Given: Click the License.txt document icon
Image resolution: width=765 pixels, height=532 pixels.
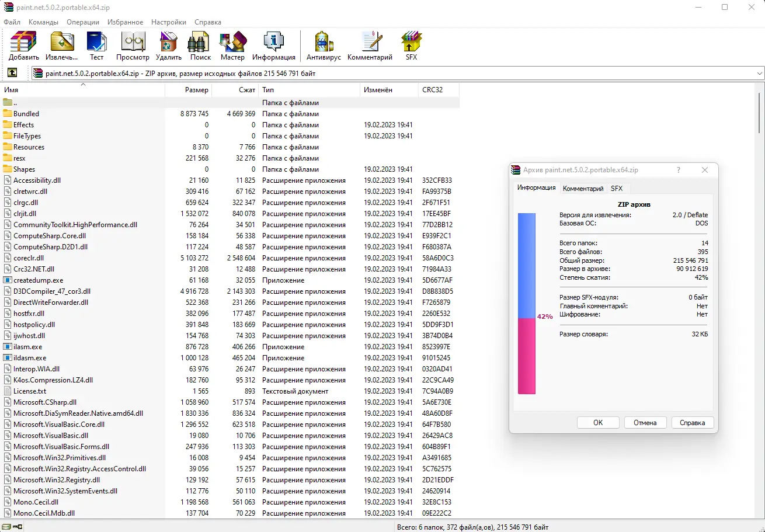Looking at the screenshot, I should point(8,391).
